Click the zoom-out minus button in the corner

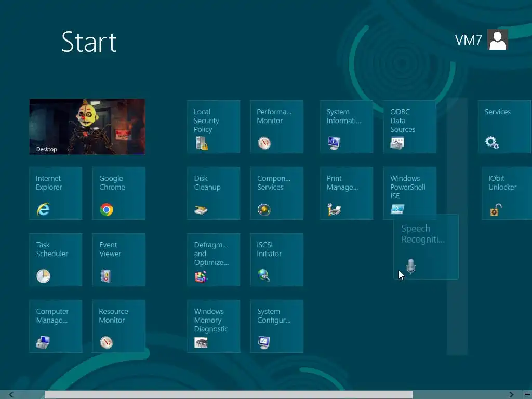pyautogui.click(x=528, y=395)
